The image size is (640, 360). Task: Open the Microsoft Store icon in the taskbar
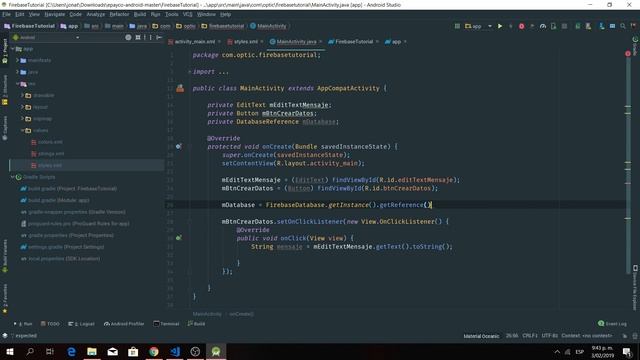pos(133,351)
